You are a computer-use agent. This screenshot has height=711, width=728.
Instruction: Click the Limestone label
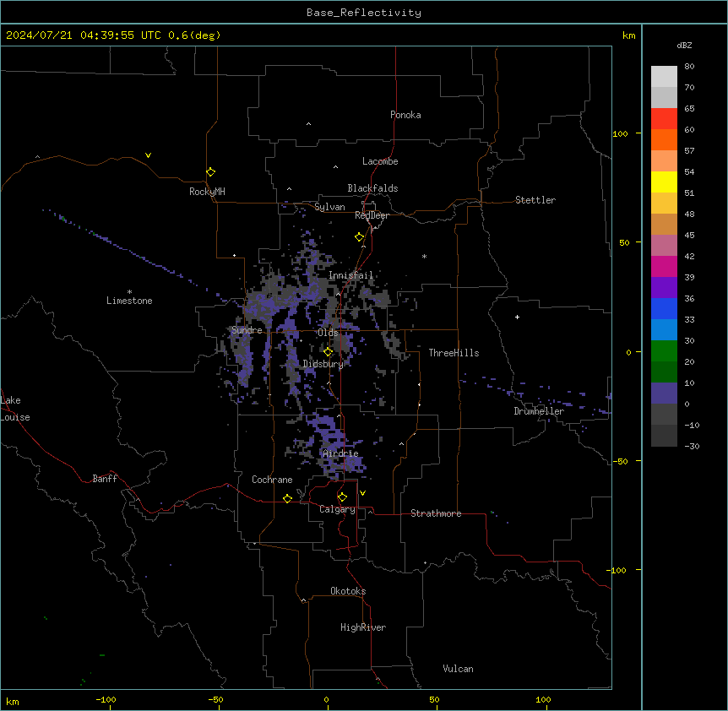(129, 301)
